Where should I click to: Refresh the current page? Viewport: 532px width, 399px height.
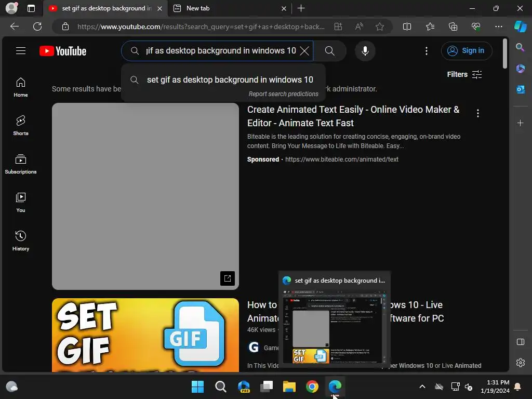pos(37,26)
